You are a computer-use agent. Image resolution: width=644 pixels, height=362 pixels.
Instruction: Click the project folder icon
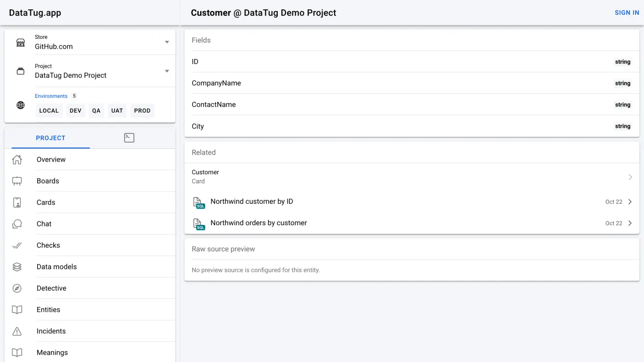[21, 72]
